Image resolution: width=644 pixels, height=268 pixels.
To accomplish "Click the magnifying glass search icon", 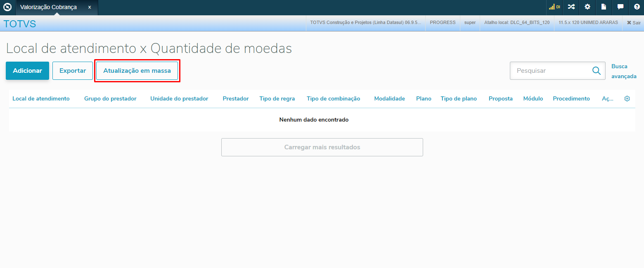I will [597, 71].
